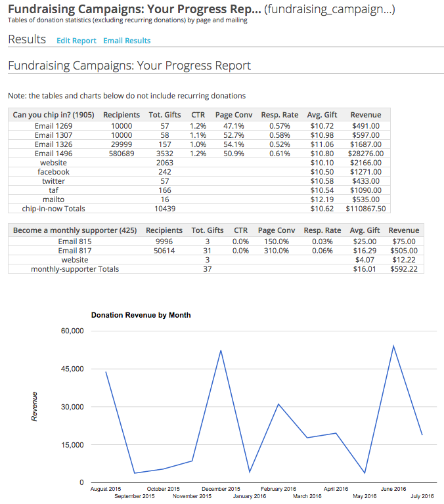Click the February 2016 axis label
Viewport: 444px width, 504px height.
tap(278, 489)
